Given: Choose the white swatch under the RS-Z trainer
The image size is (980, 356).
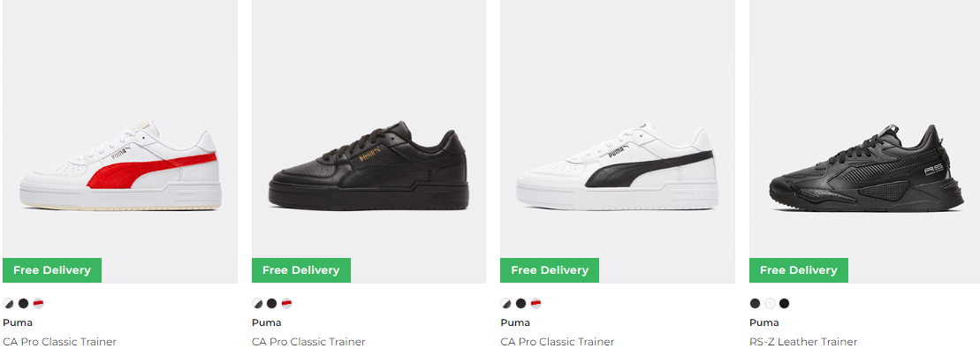Looking at the screenshot, I should click(770, 304).
